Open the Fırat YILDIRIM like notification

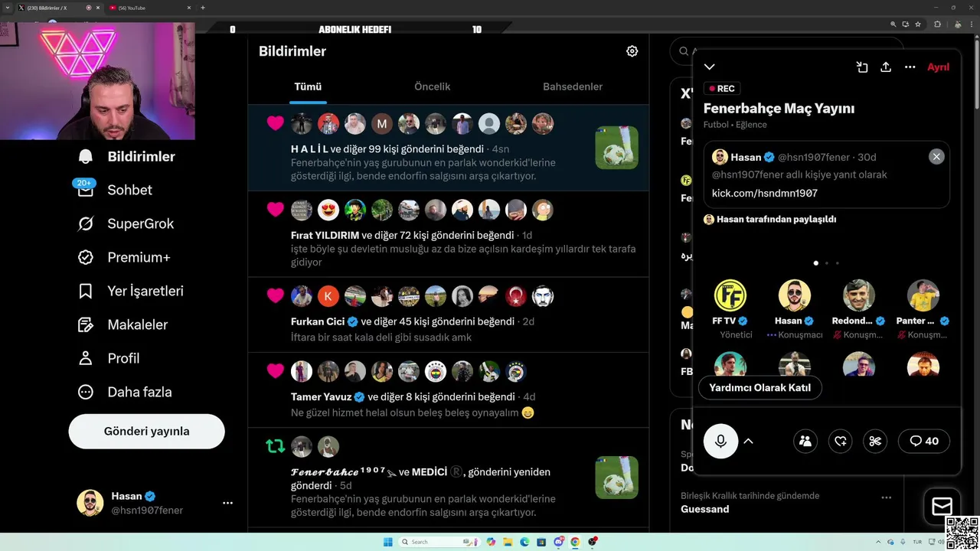448,233
